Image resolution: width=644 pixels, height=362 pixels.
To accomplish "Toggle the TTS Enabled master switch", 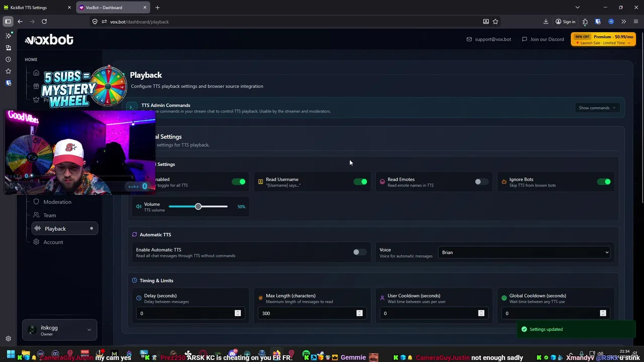I will pos(239,182).
